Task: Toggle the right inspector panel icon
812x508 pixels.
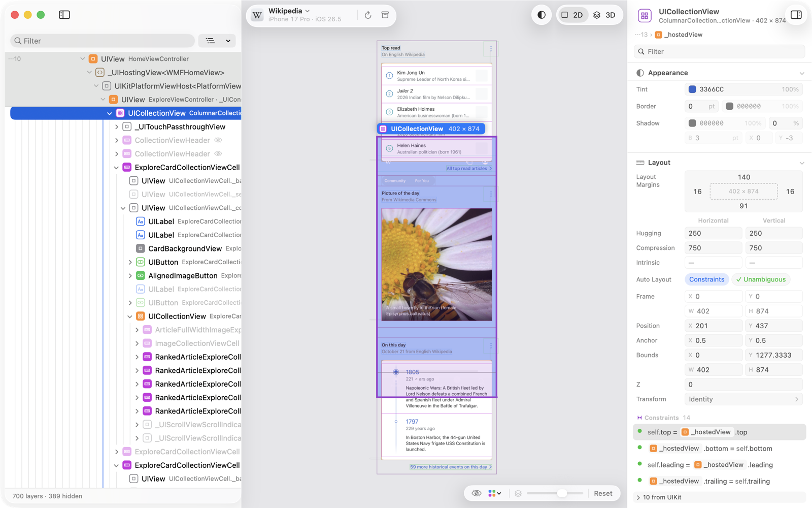Action: [796, 15]
